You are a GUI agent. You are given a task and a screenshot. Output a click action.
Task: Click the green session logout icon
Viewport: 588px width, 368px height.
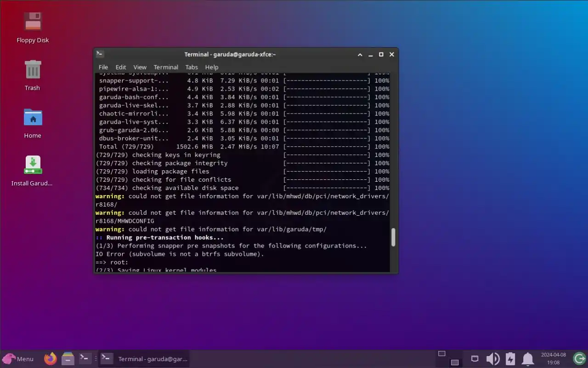[x=580, y=358]
